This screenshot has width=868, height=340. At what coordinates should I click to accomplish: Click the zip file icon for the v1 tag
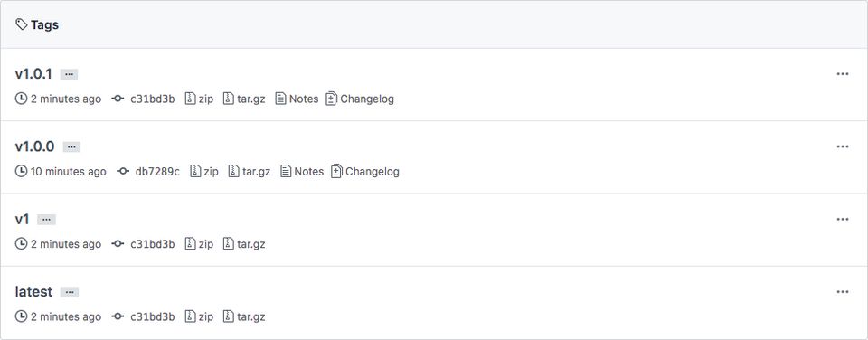tap(191, 244)
